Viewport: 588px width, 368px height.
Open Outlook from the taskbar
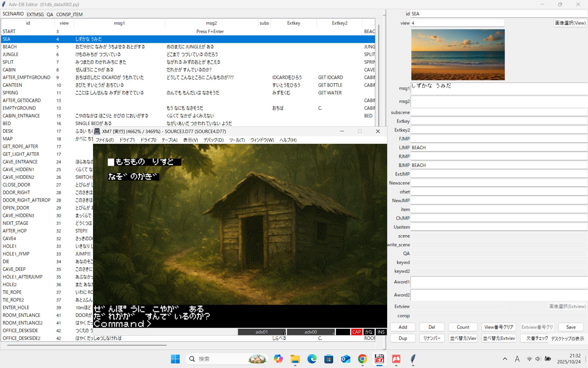tap(345, 359)
